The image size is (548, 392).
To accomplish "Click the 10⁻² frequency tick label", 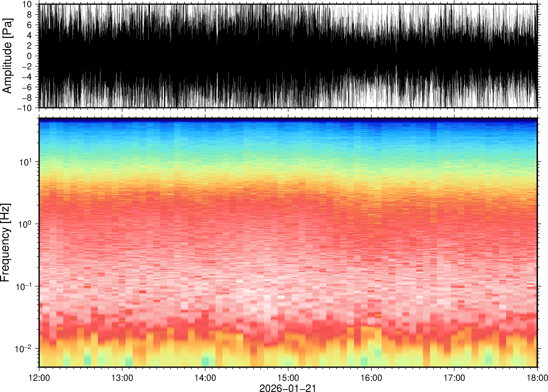I will (23, 349).
